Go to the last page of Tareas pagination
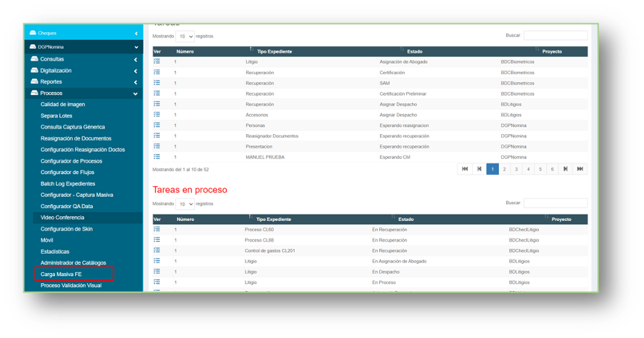Screen dimensions: 644x338 point(580,169)
